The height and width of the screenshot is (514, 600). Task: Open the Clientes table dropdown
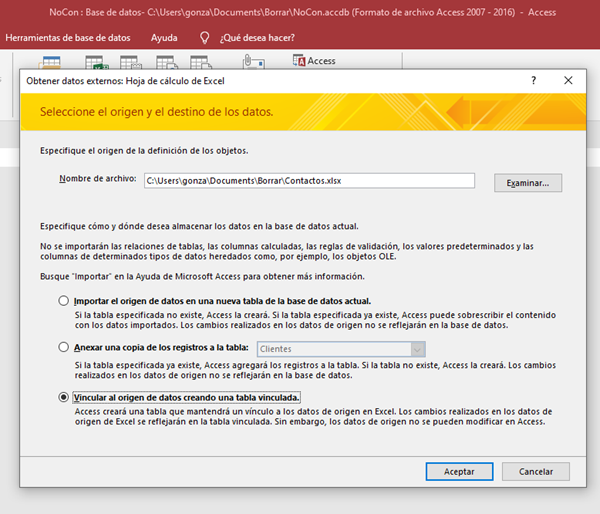point(417,349)
